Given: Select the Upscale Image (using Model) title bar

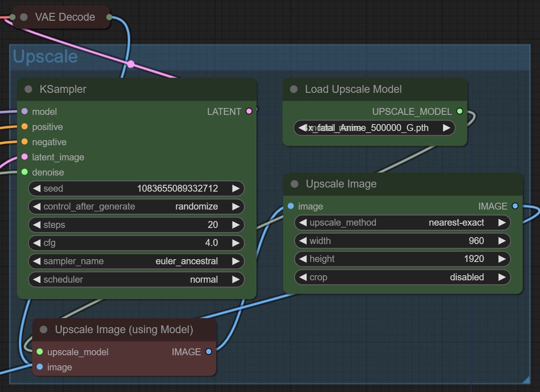Looking at the screenshot, I should [x=125, y=330].
